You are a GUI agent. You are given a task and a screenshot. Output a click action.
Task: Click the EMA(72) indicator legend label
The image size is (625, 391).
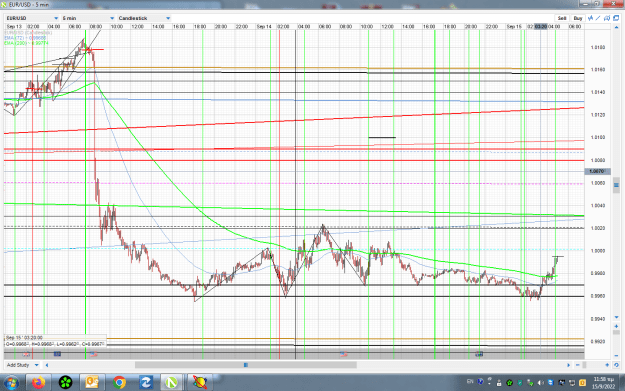coord(25,38)
